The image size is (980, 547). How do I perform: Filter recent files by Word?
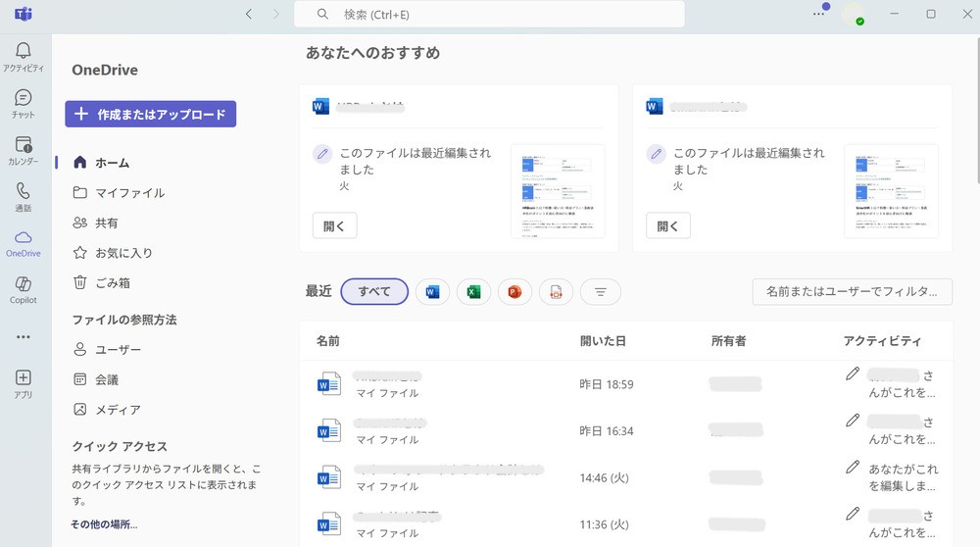click(432, 292)
